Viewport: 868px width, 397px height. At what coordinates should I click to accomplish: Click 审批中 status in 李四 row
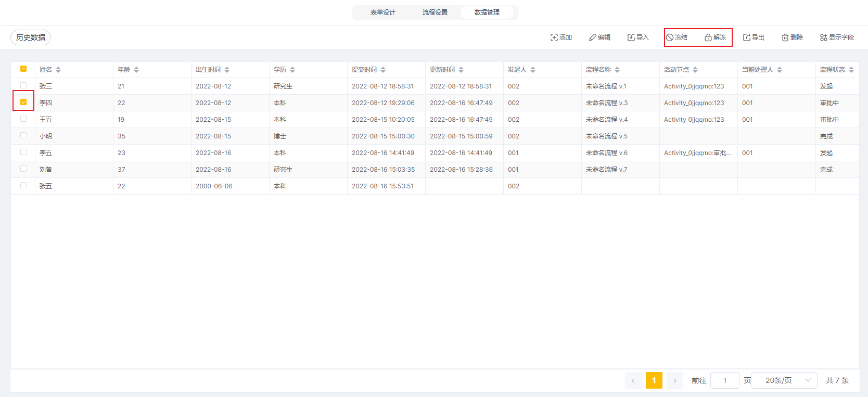[829, 103]
